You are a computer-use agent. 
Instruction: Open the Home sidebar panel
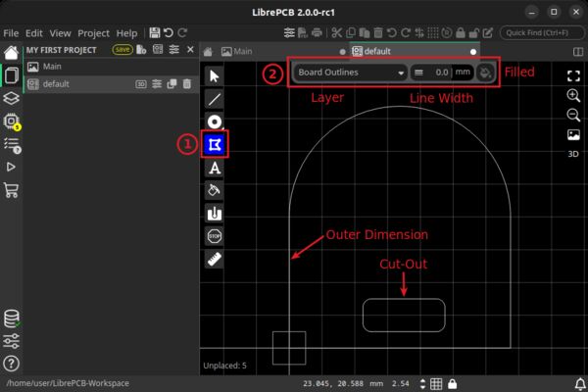click(x=11, y=53)
